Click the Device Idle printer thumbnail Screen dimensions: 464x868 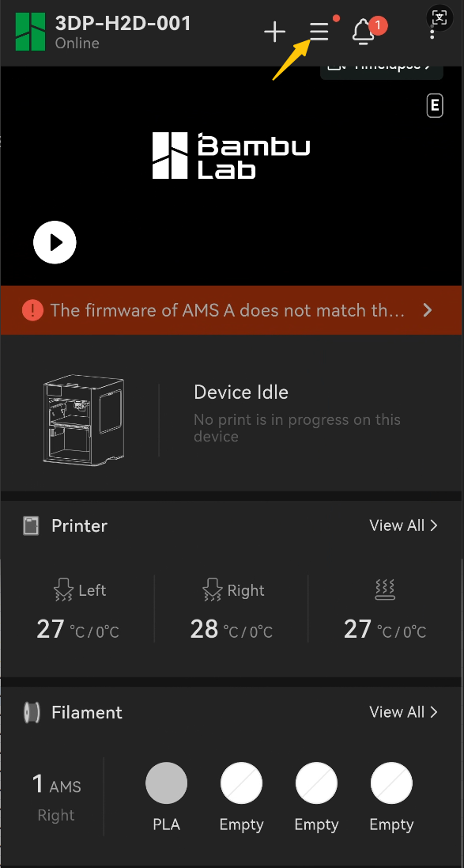[84, 419]
